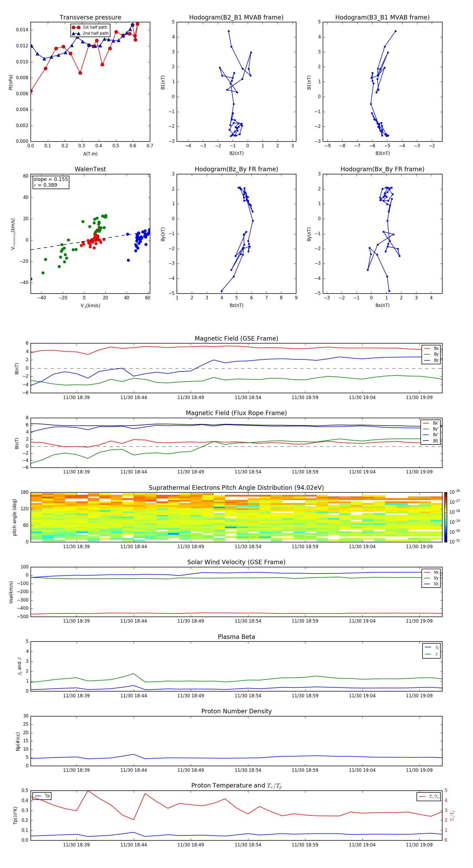The image size is (473, 868).
Task: Select Vy legend entry in solar wind panel
Action: click(431, 578)
